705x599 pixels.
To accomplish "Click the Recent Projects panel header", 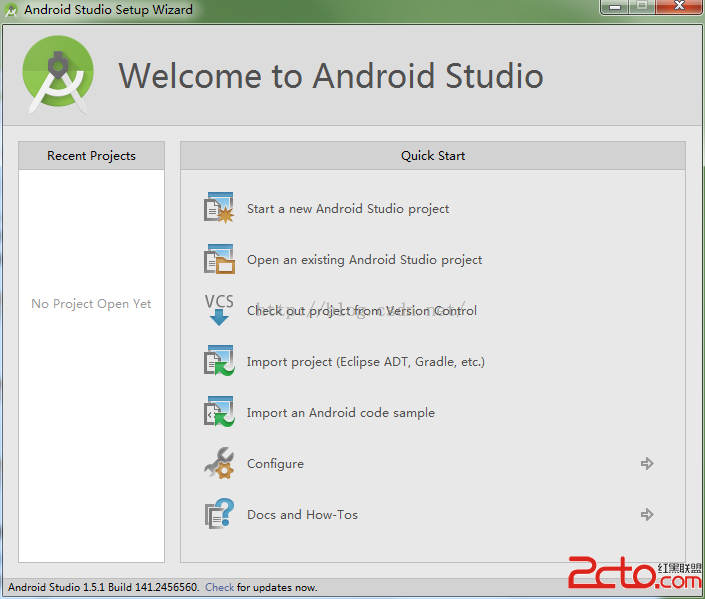I will [91, 156].
